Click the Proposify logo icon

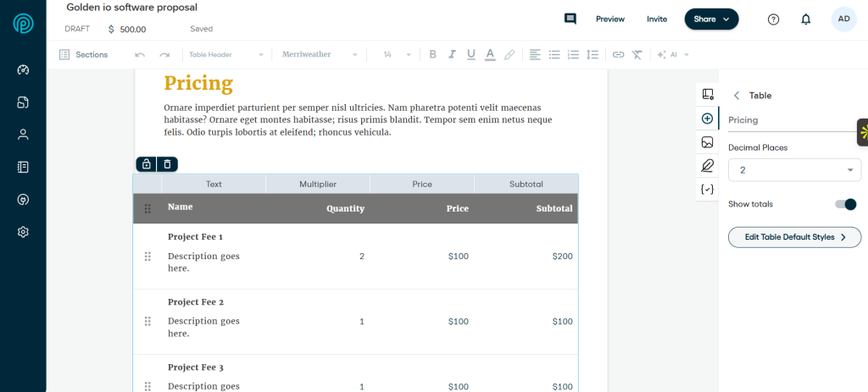23,23
